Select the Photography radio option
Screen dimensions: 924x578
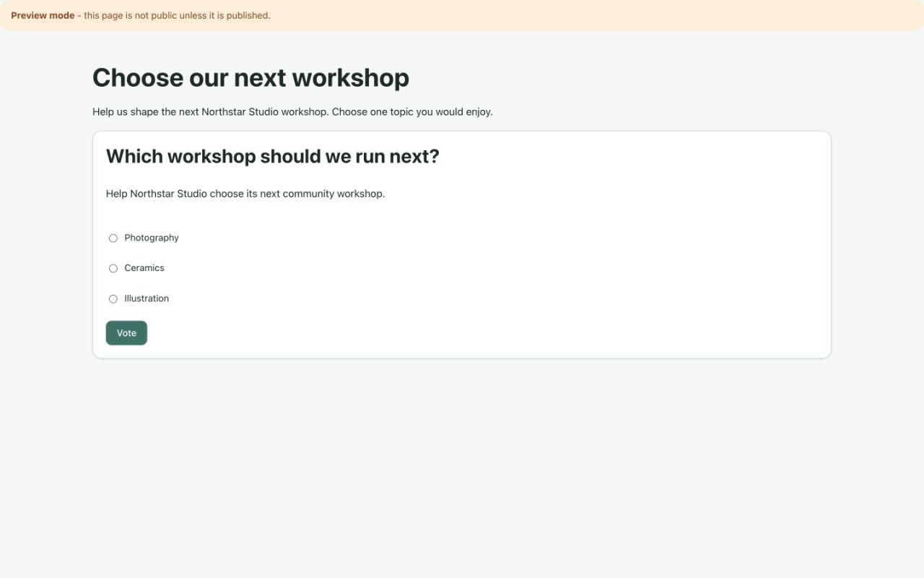113,238
